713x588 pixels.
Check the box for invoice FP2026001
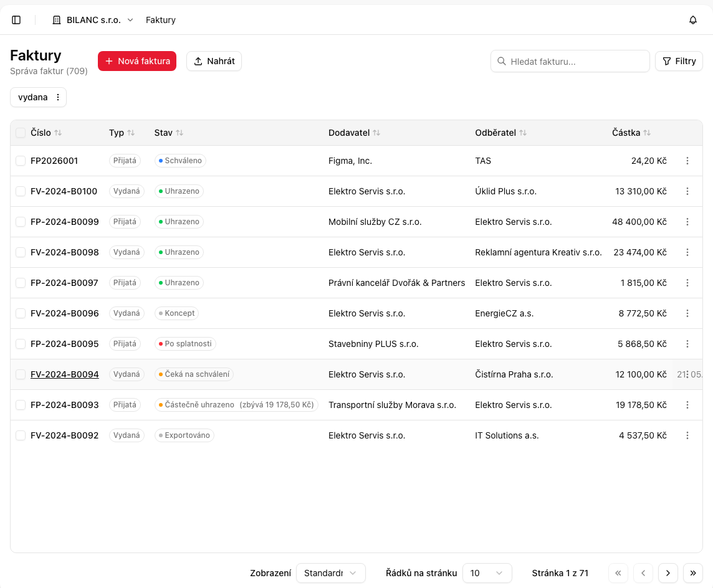pos(21,161)
